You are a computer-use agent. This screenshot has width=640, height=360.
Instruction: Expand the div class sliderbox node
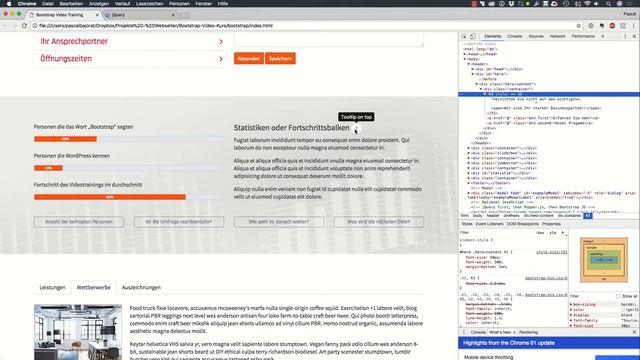pos(469,153)
